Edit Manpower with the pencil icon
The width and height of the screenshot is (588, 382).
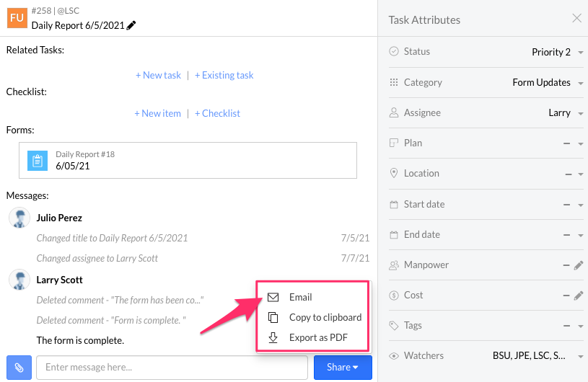pyautogui.click(x=578, y=265)
